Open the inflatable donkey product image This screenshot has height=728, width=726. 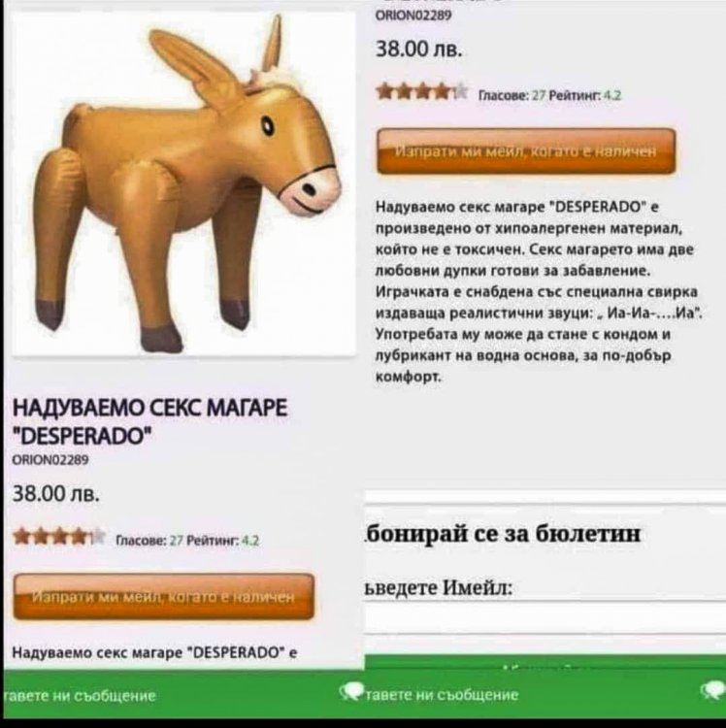pos(183,183)
